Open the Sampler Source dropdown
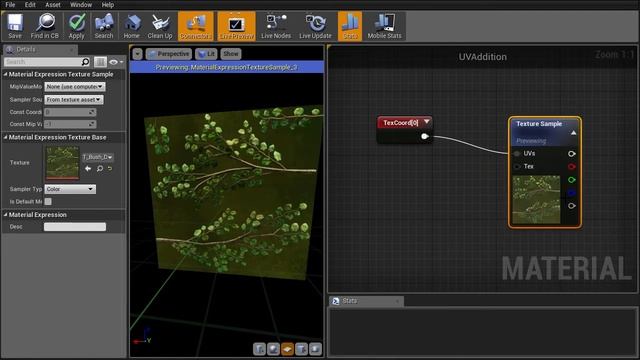The width and height of the screenshot is (640, 360). pyautogui.click(x=74, y=100)
